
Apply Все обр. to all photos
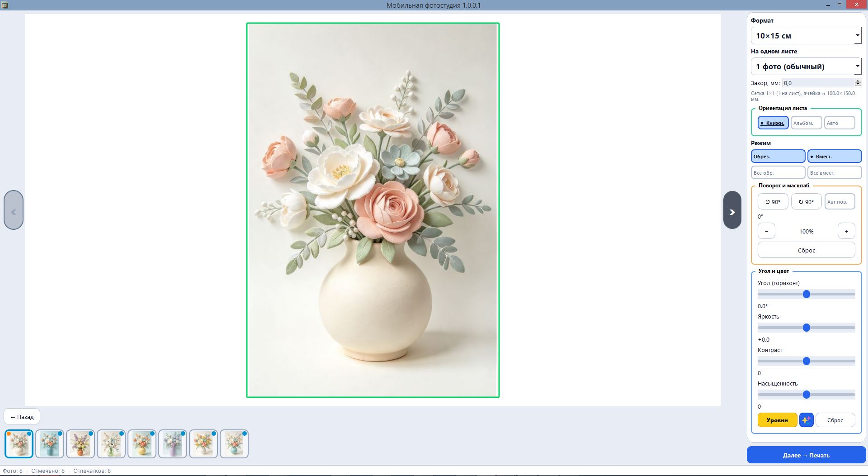(778, 172)
